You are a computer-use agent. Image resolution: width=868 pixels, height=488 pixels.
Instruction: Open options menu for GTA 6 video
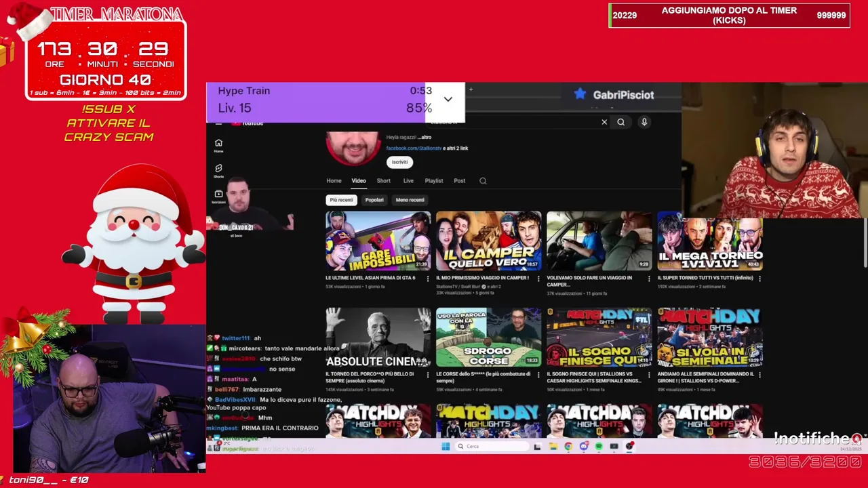point(427,279)
